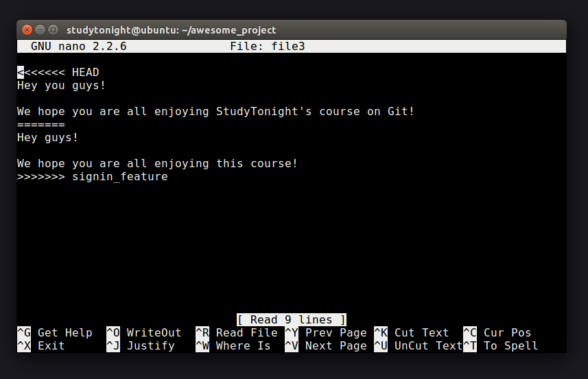Image resolution: width=588 pixels, height=379 pixels.
Task: Click the line mentioning StudyTonight's course on Git
Action: [215, 112]
